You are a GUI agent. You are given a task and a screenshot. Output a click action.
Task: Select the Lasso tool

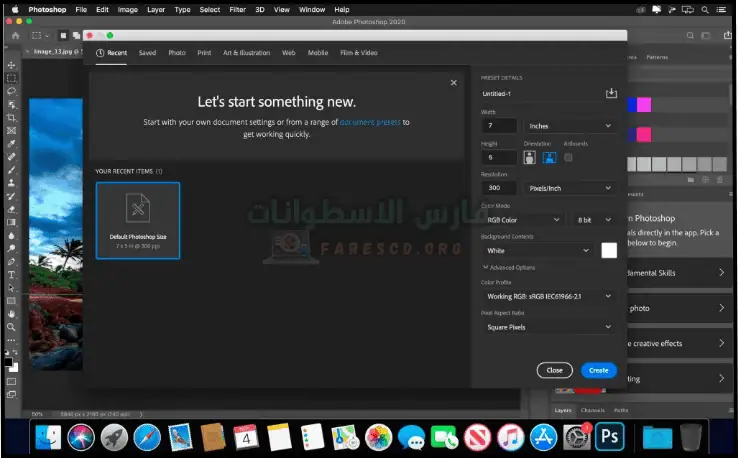pos(12,90)
